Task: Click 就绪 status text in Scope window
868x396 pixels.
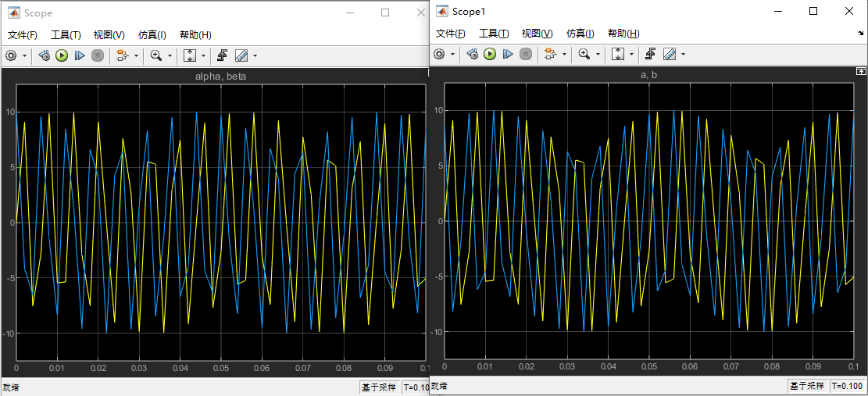Action: click(x=10, y=387)
